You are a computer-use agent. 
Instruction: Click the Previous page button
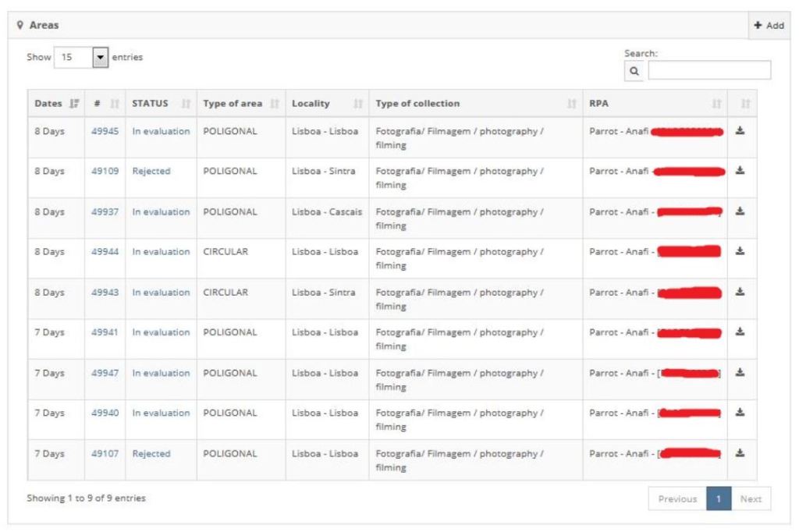click(x=676, y=499)
